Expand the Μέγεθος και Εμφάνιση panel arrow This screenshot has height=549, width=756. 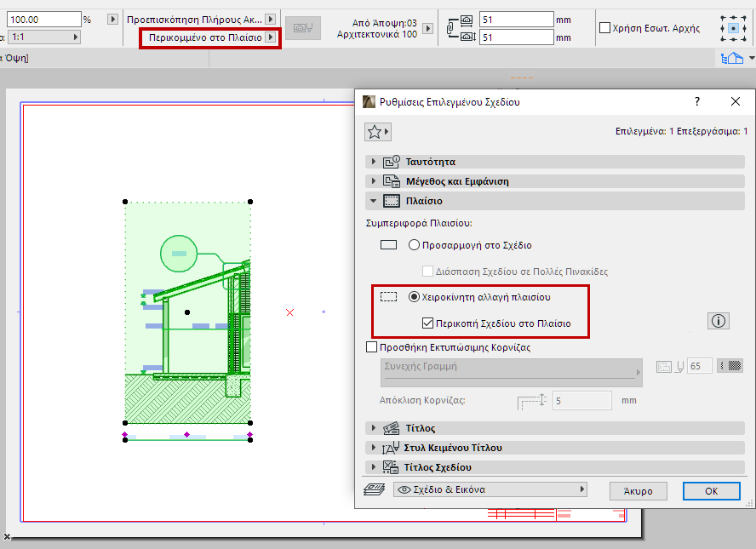(374, 181)
